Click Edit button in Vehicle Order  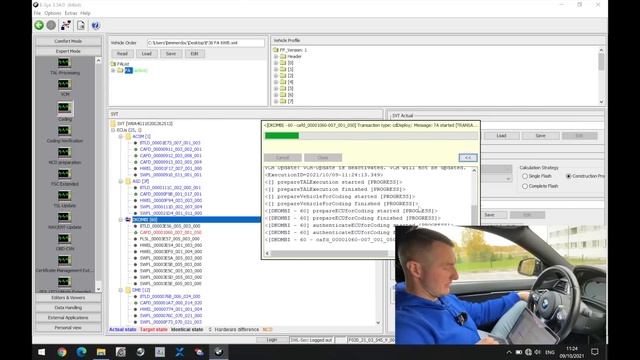(x=194, y=54)
